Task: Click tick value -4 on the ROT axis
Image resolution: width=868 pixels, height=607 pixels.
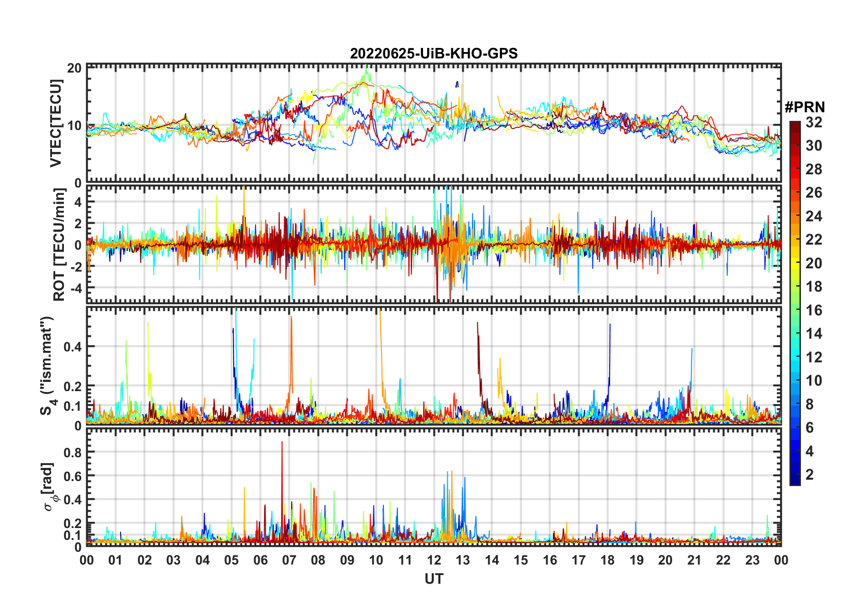Action: 76,288
